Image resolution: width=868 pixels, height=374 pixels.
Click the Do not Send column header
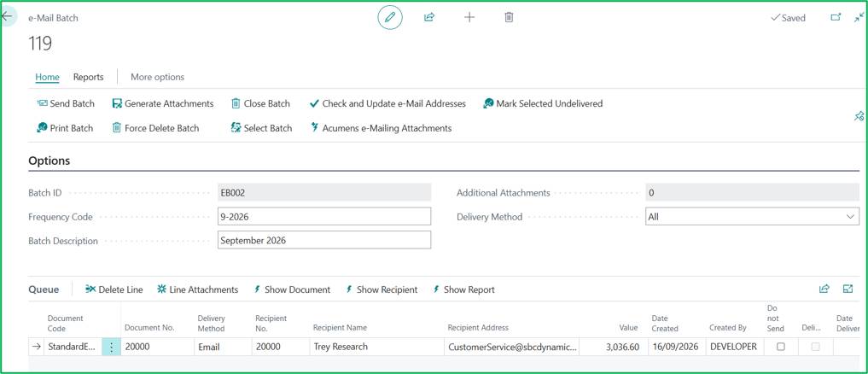(x=776, y=318)
